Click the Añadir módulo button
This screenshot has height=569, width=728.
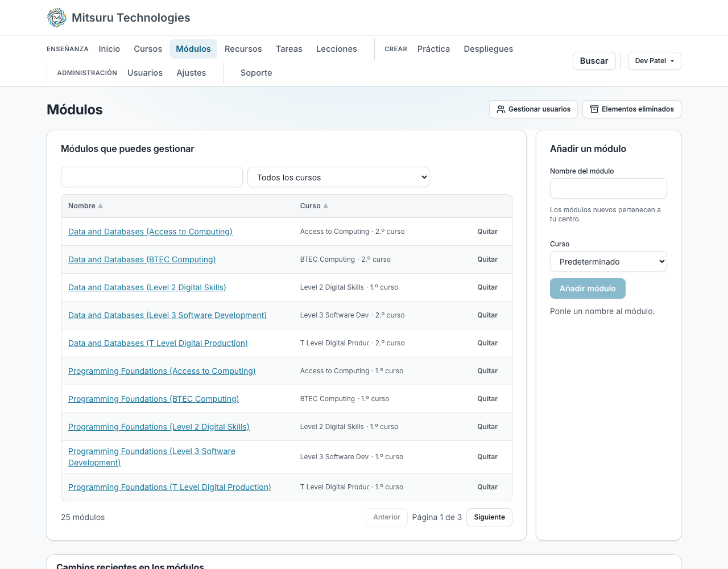tap(588, 288)
